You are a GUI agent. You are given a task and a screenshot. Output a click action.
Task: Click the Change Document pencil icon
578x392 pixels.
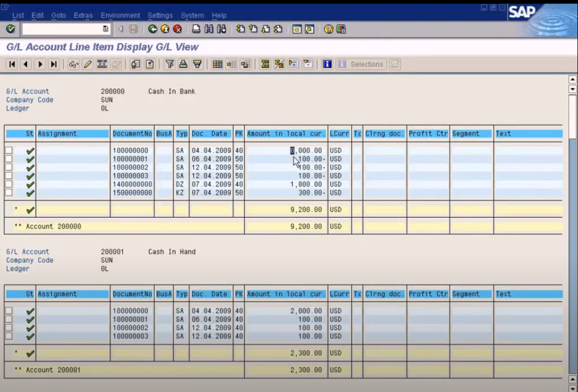tap(87, 64)
